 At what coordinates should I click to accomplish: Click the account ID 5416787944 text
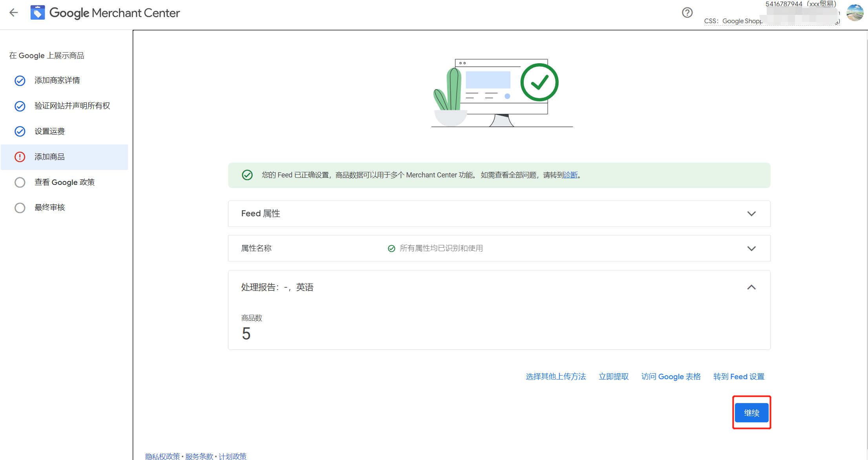coord(784,4)
